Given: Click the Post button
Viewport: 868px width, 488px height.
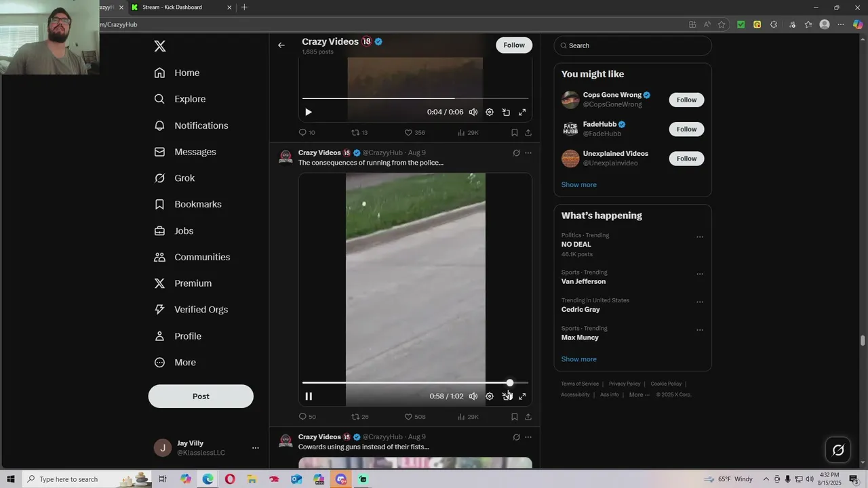Looking at the screenshot, I should tap(201, 396).
